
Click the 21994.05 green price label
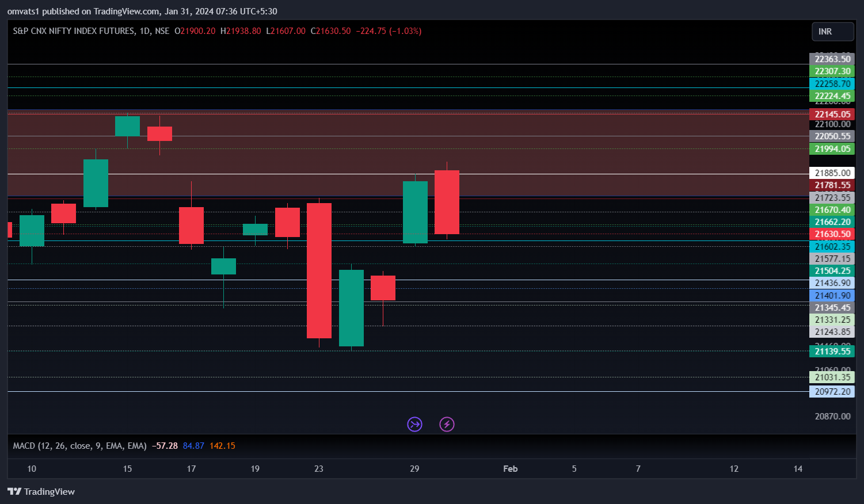pos(832,149)
